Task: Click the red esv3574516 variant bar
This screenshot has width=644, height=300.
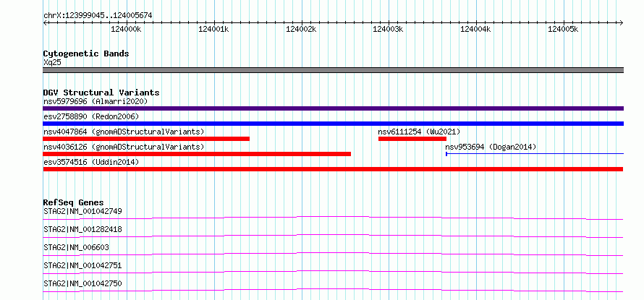Action: (333, 169)
